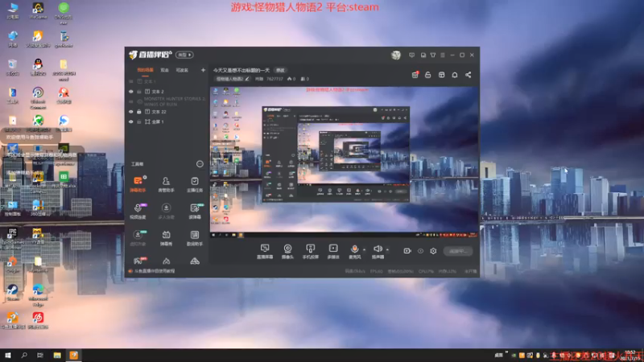The image size is (644, 362).
Task: Toggle lock on 全屏 1 source
Action: [x=139, y=121]
